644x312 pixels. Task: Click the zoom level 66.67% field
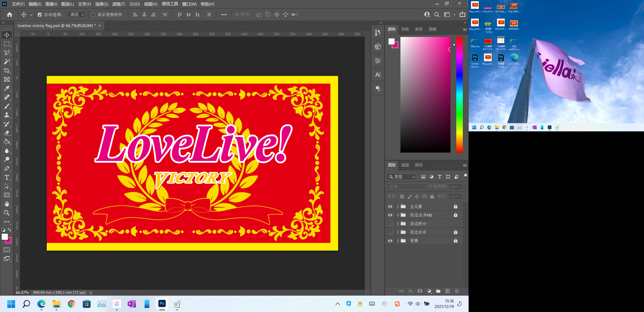click(x=22, y=292)
